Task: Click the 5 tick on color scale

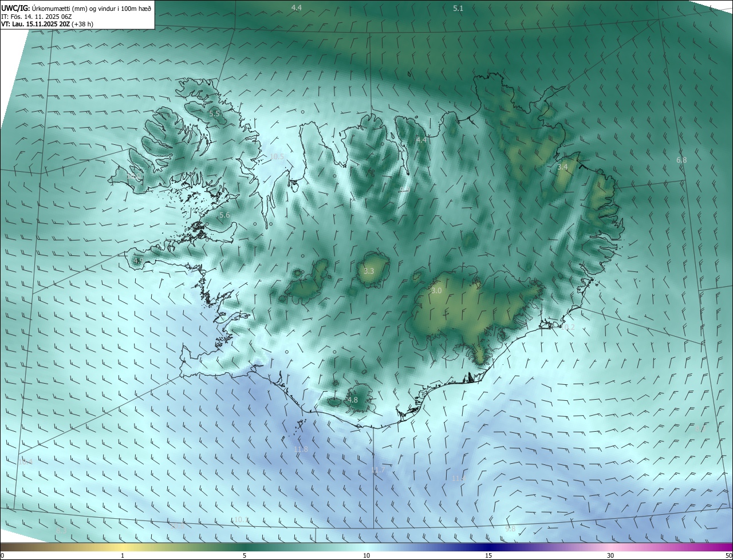Action: tap(245, 555)
